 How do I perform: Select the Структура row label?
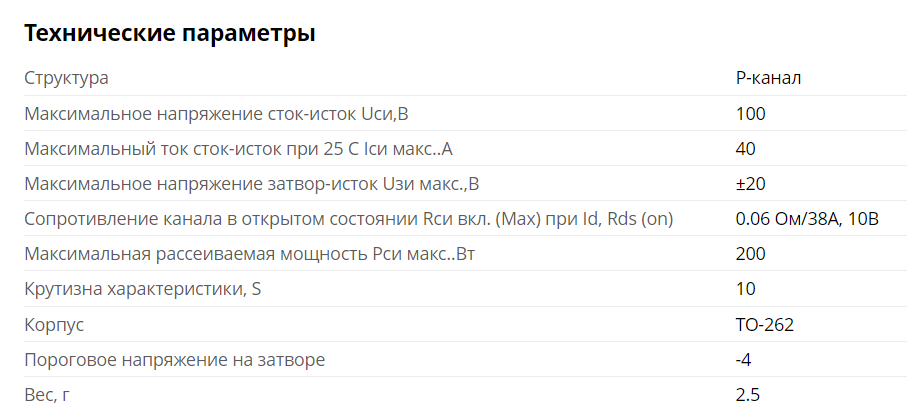(x=66, y=78)
